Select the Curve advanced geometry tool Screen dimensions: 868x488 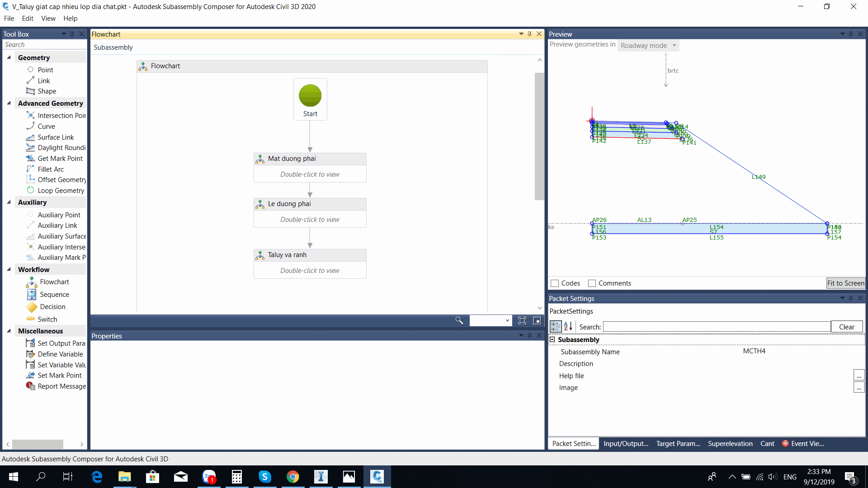pyautogui.click(x=46, y=126)
